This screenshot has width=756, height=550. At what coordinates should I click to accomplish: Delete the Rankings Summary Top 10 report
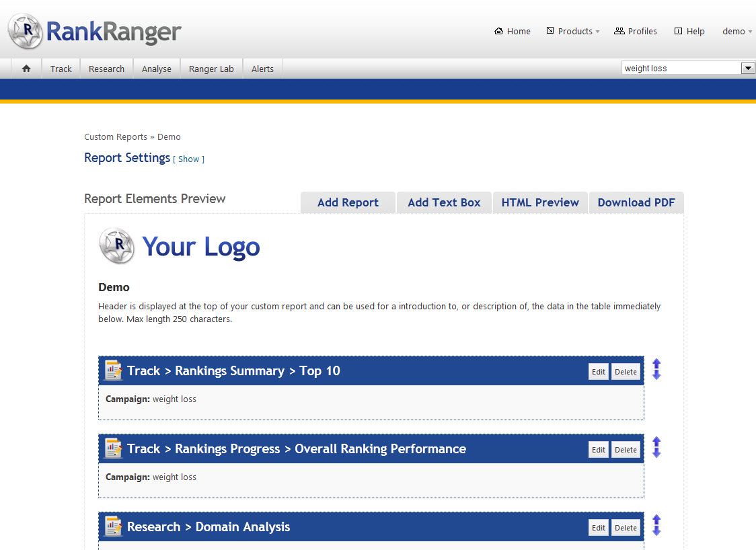click(x=626, y=372)
